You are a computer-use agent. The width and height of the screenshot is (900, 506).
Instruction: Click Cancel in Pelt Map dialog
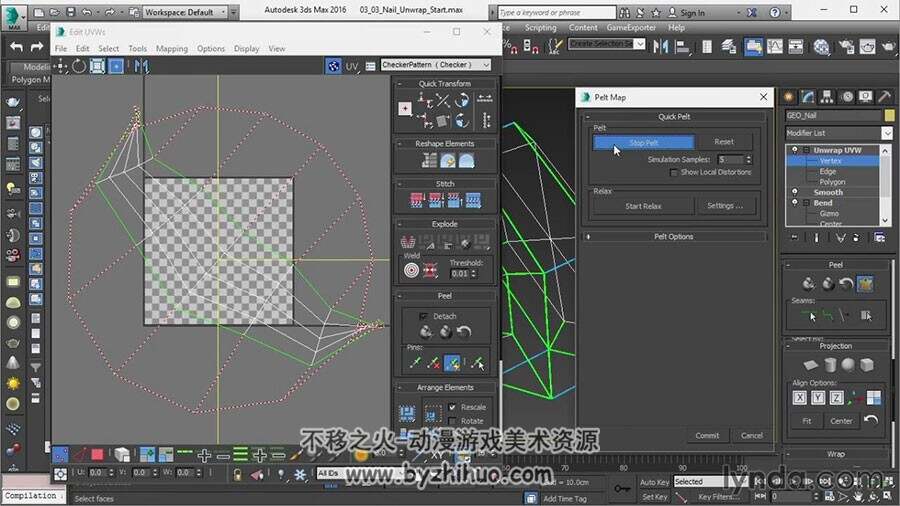[751, 435]
